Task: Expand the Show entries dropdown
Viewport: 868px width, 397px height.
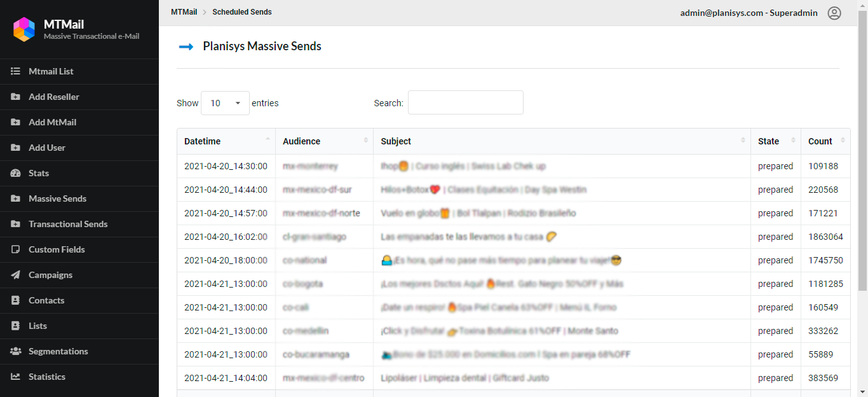Action: click(x=225, y=103)
